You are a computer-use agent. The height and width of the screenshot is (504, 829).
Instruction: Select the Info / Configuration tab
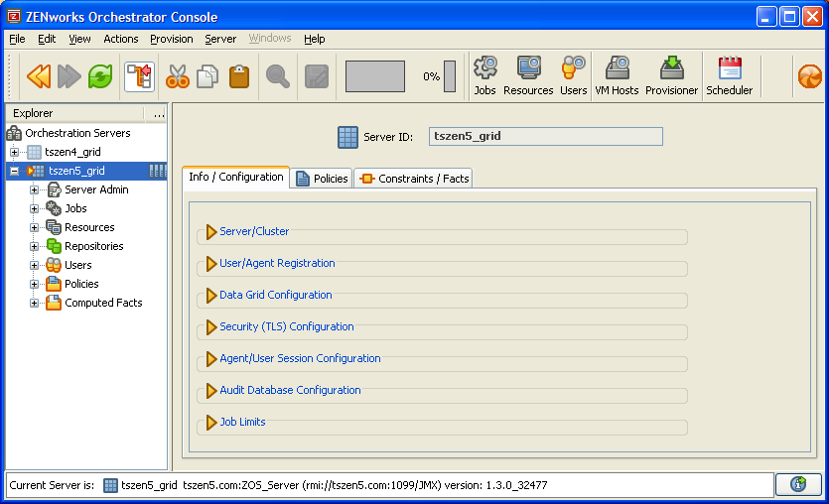pos(236,177)
